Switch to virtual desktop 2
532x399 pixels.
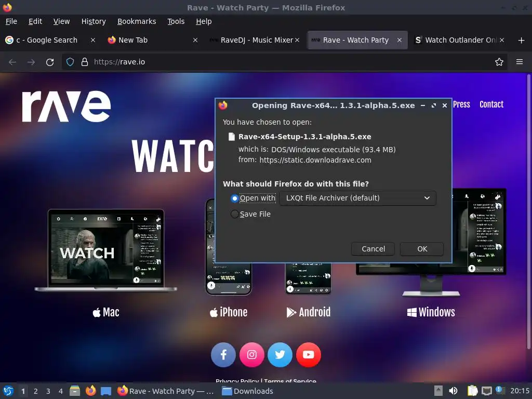pyautogui.click(x=36, y=391)
